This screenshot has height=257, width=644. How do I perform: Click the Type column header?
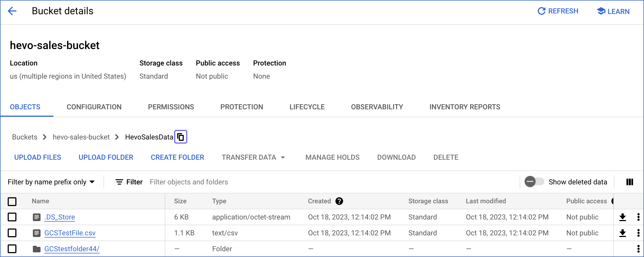pyautogui.click(x=219, y=201)
